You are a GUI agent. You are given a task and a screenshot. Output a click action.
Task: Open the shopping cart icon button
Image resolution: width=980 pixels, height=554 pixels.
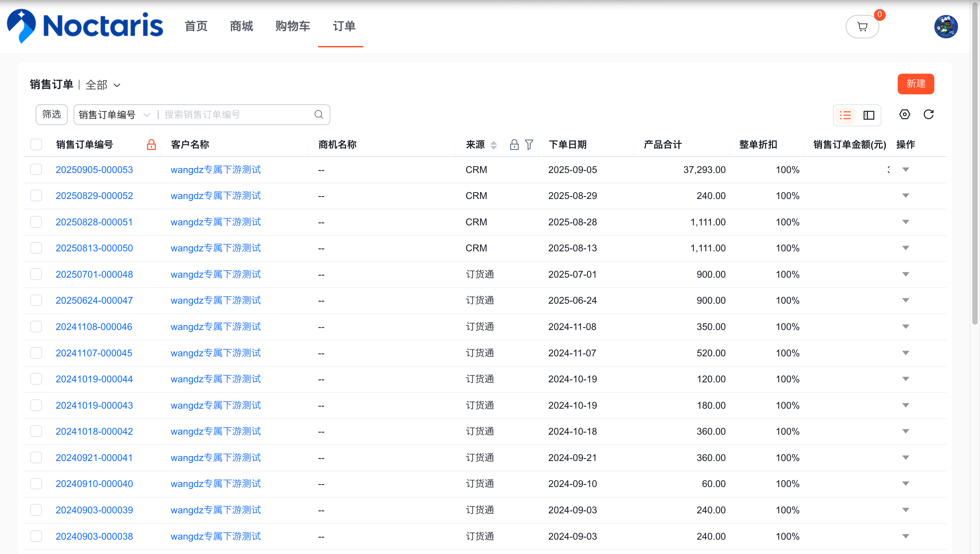(x=862, y=27)
